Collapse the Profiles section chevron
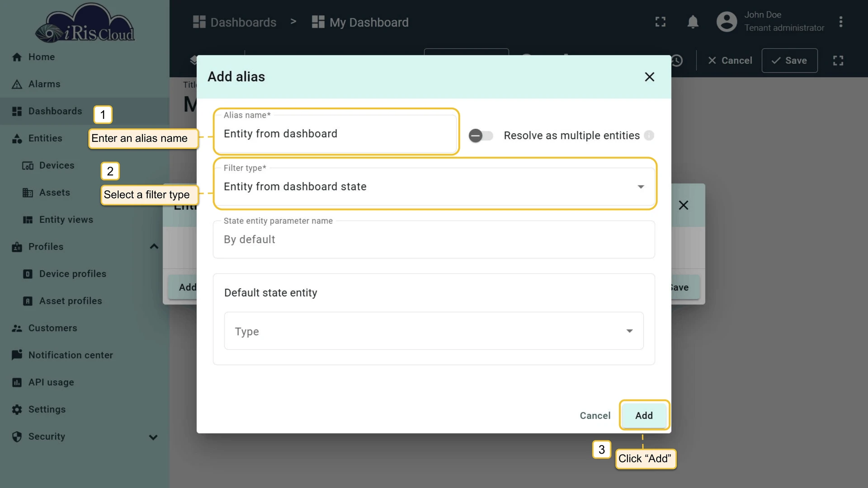Image resolution: width=868 pixels, height=488 pixels. (x=154, y=247)
